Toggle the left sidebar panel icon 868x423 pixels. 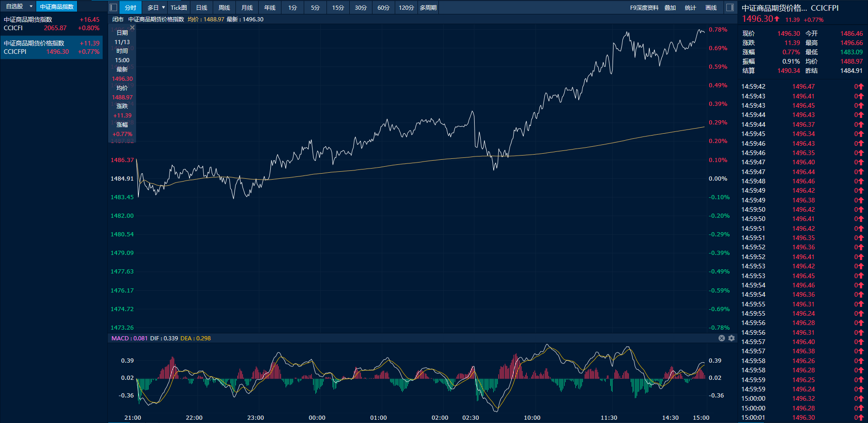(x=113, y=7)
